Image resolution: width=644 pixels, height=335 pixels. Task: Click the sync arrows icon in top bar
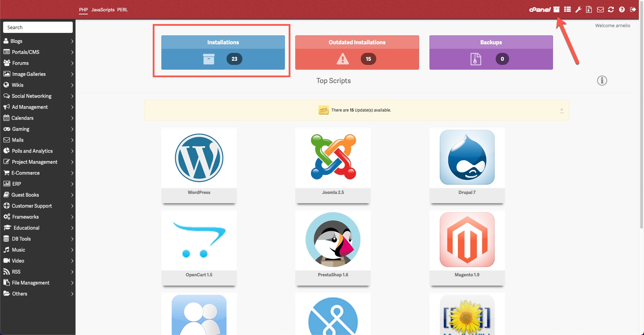point(611,10)
